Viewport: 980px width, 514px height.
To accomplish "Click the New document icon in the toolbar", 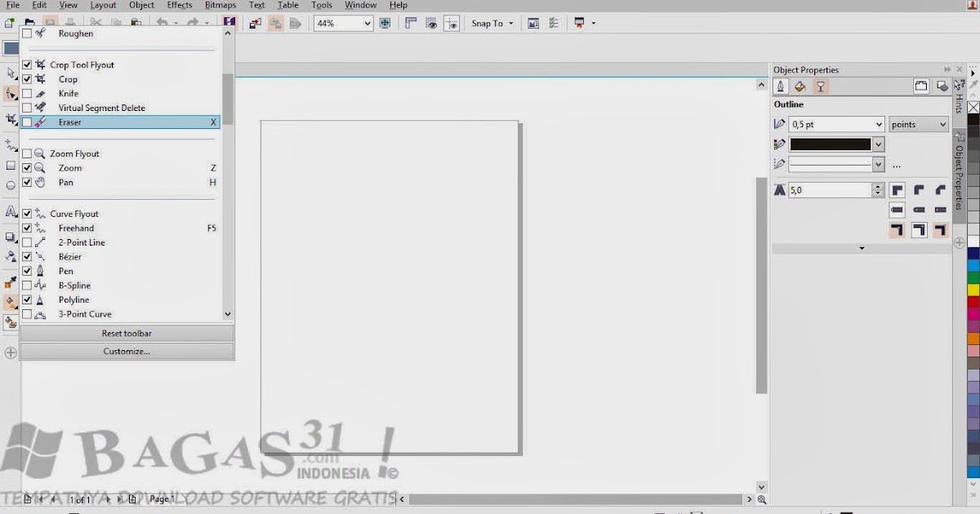I will 10,24.
